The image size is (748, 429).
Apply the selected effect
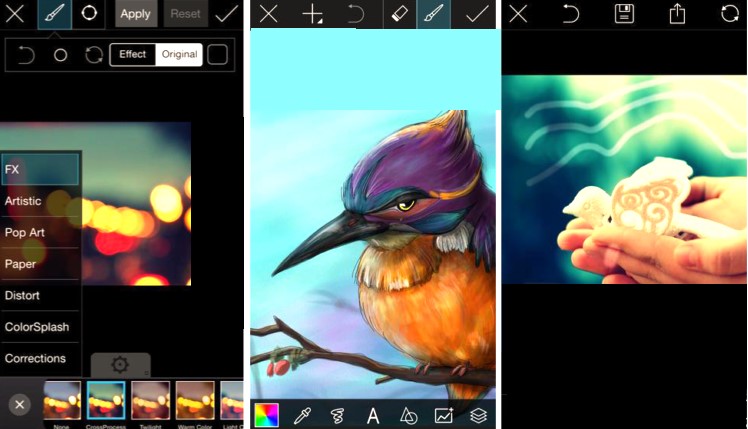[135, 14]
